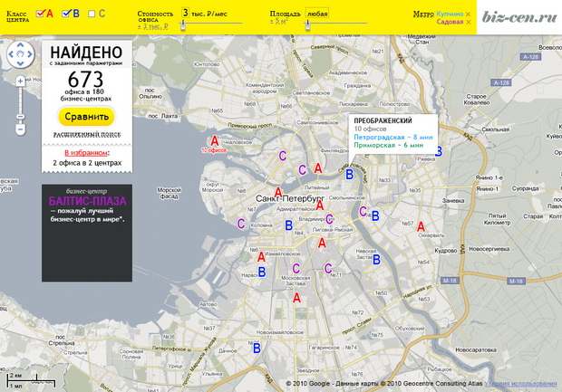Click the hand icon in the pan control
Image resolution: width=562 pixels, height=392 pixels.
(x=21, y=54)
